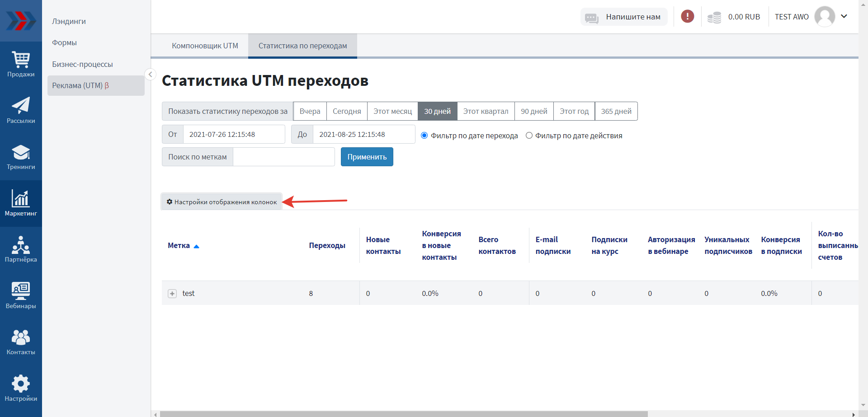
Task: Open Контакты people icon section
Action: point(21,342)
